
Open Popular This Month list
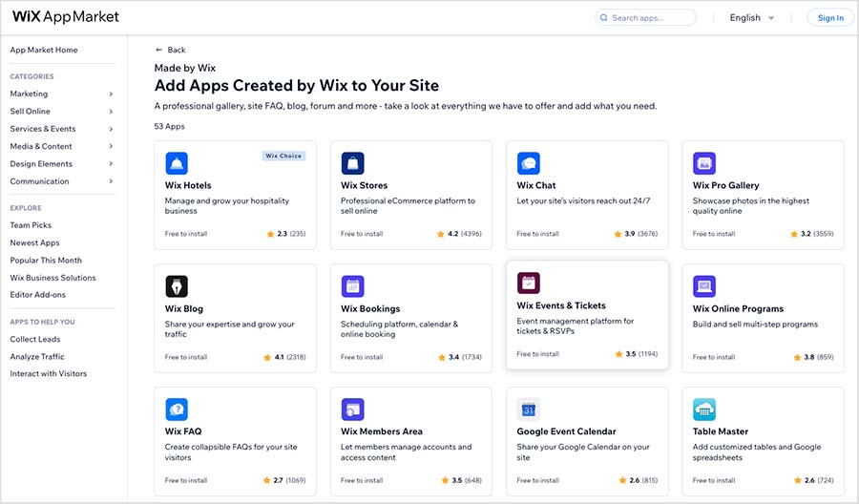click(x=46, y=261)
